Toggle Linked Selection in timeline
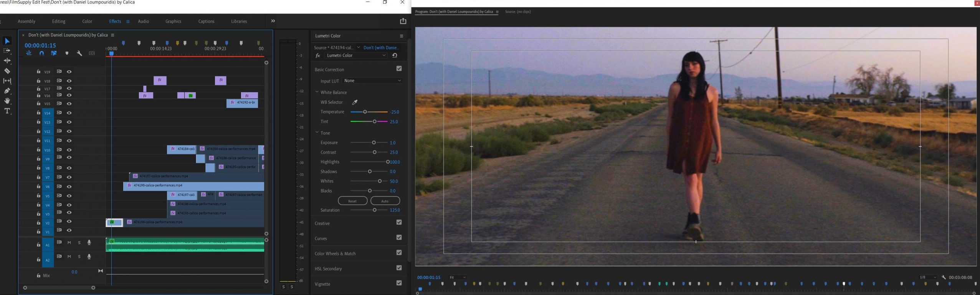The height and width of the screenshot is (295, 980). coord(54,53)
